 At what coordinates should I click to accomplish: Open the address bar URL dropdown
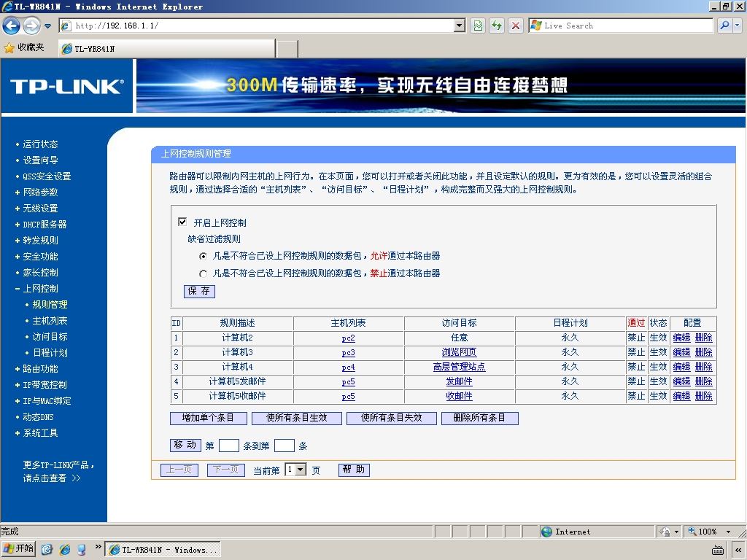(460, 26)
